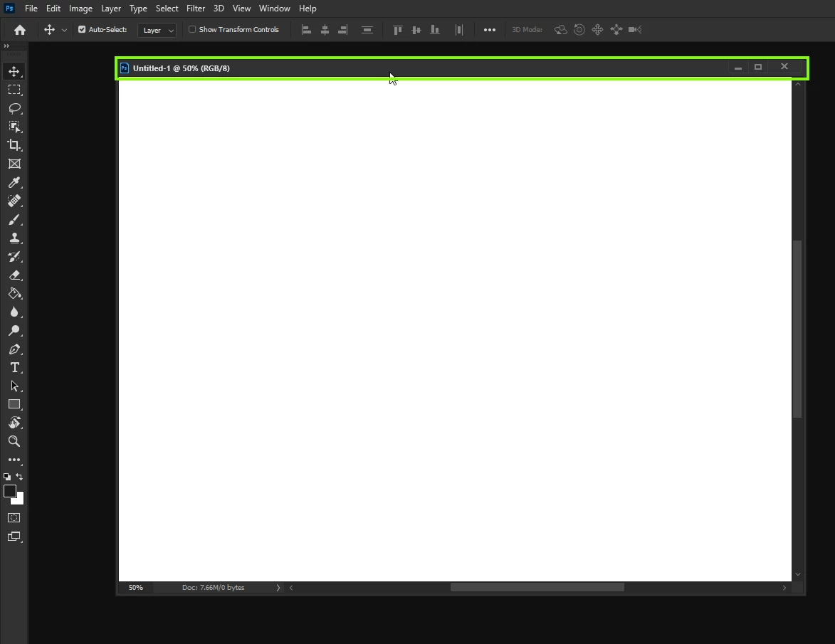Click the horizontal scrollbar thumb
835x644 pixels.
coord(537,587)
